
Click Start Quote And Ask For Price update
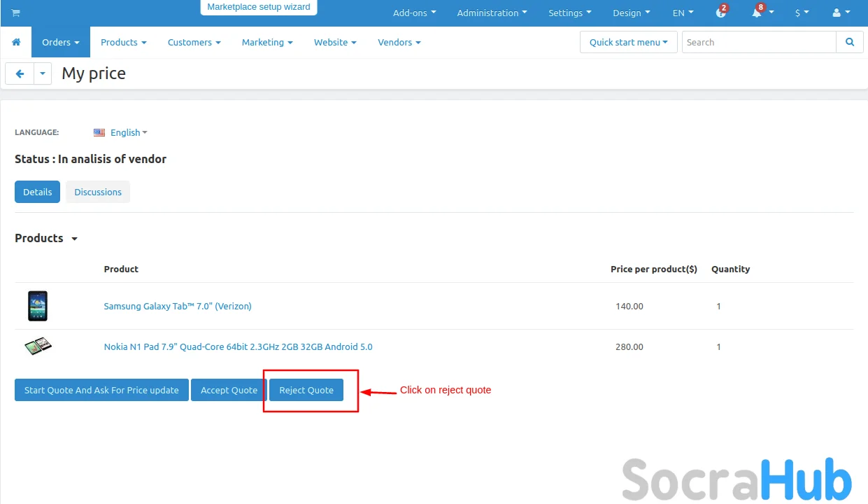(x=101, y=390)
